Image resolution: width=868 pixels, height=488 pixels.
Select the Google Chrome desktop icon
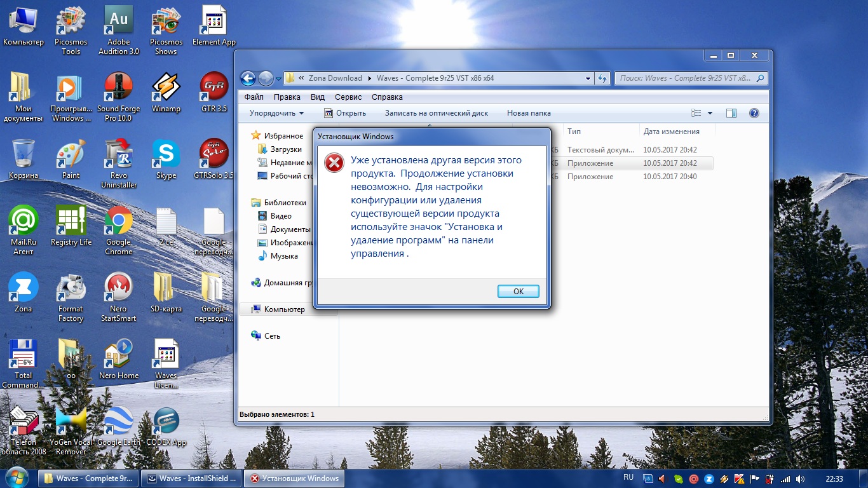coord(119,231)
